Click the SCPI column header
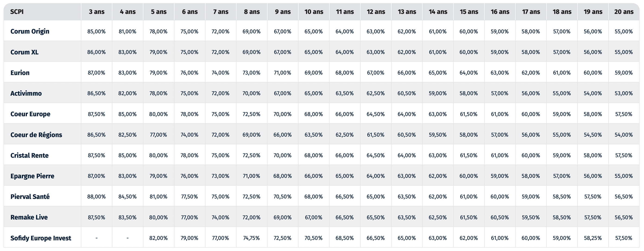Viewport: 644px width, 251px height. click(17, 12)
